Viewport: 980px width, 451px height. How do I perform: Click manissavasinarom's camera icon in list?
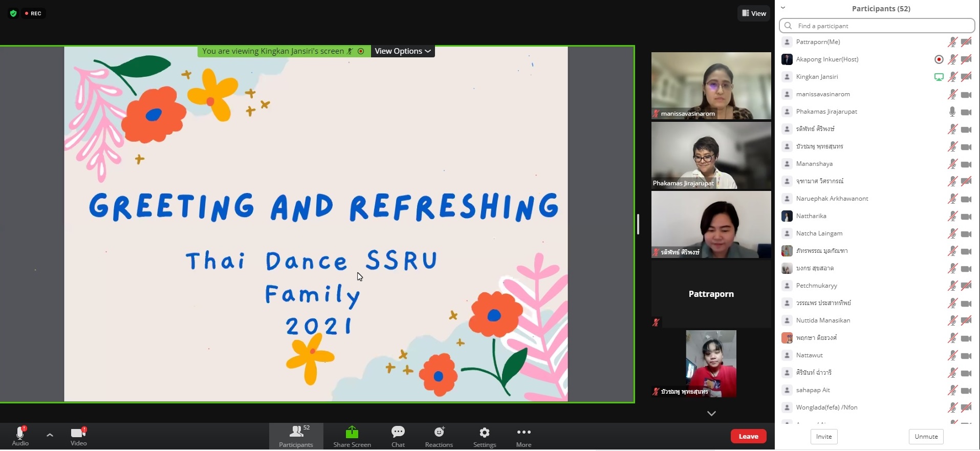(966, 95)
